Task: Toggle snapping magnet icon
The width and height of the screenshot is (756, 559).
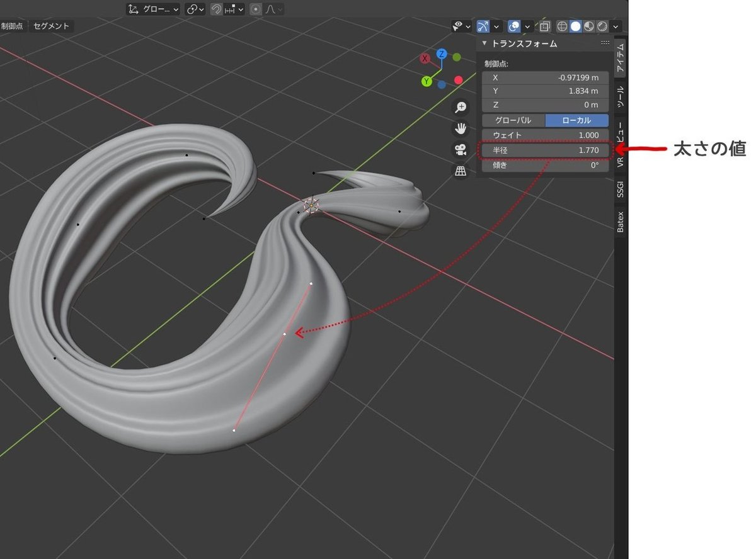Action: click(216, 9)
